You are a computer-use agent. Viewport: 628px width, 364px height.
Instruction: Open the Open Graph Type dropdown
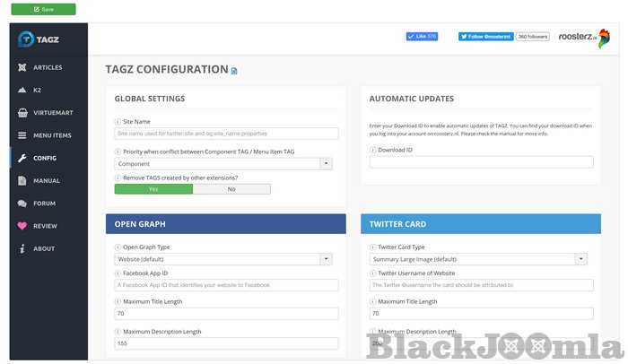pyautogui.click(x=326, y=259)
